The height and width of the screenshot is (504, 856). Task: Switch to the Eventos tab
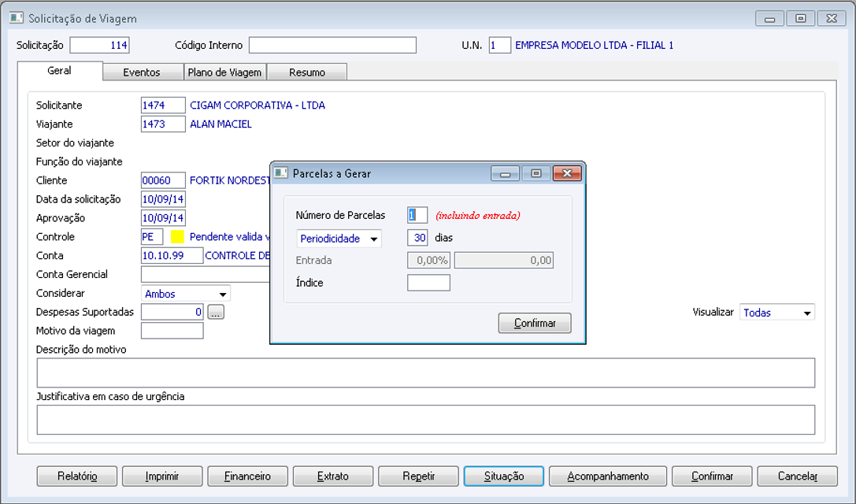(142, 72)
